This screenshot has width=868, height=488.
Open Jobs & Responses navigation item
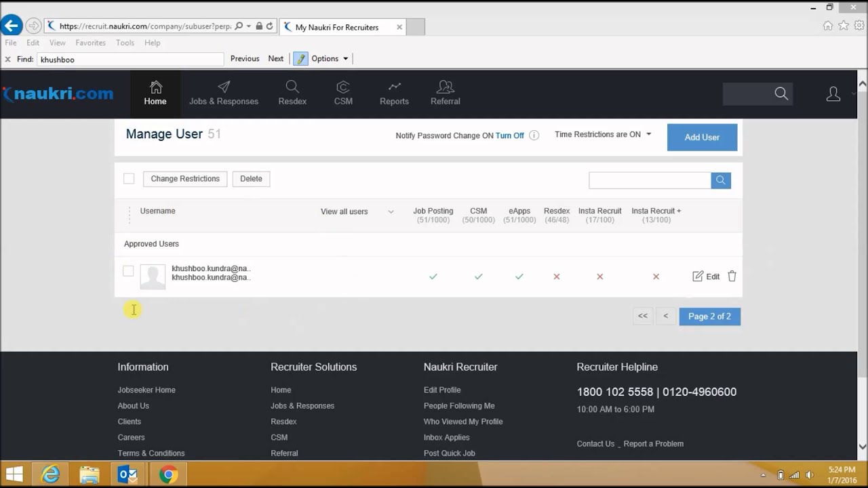click(224, 94)
